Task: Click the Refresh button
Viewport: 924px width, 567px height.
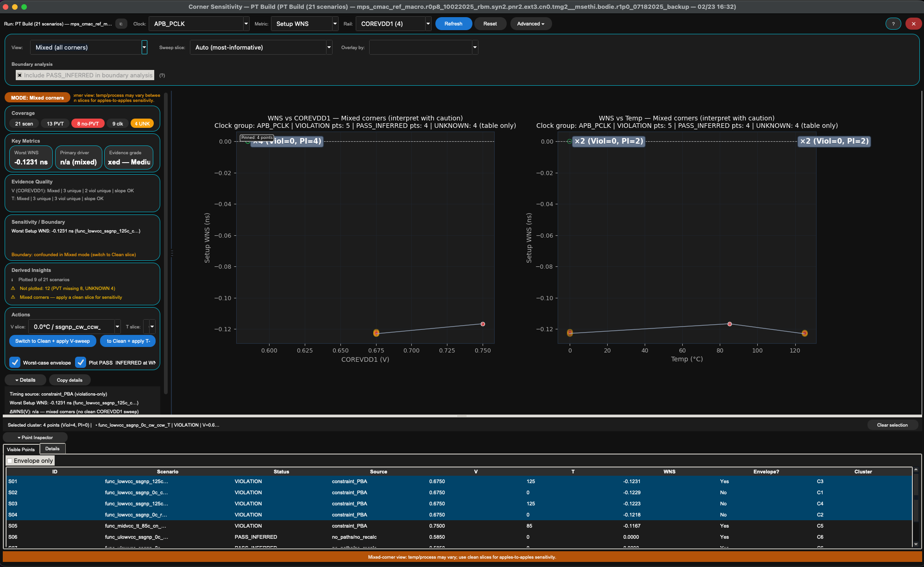Action: tap(453, 24)
